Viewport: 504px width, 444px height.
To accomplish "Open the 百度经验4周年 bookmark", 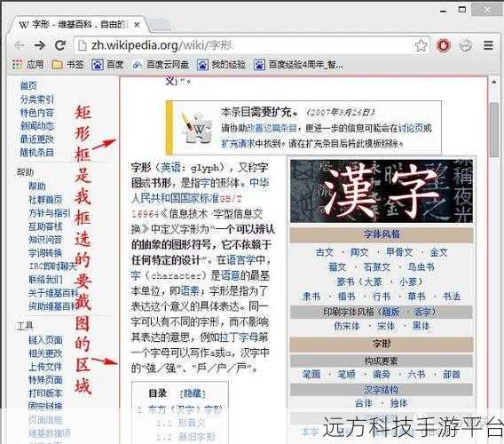I will pyautogui.click(x=299, y=65).
